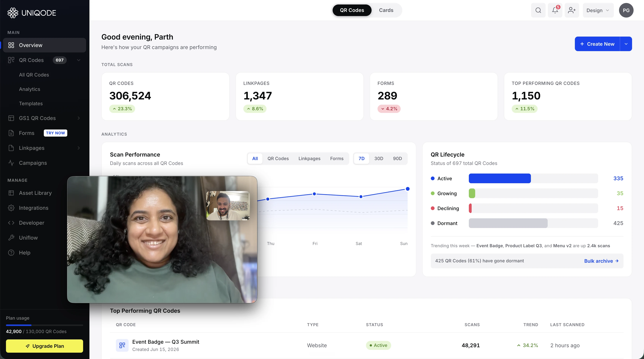Open Templates submenu item

(31, 104)
